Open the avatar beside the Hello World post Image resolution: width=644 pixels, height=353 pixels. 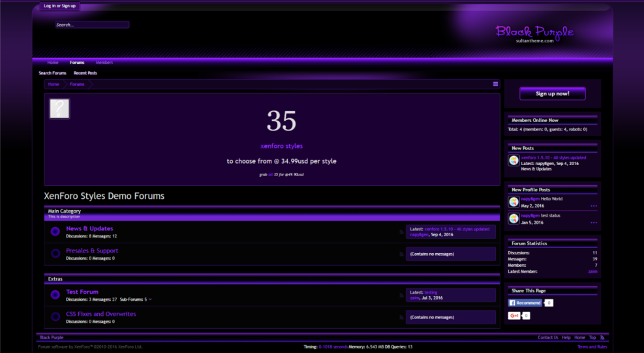[x=514, y=202]
